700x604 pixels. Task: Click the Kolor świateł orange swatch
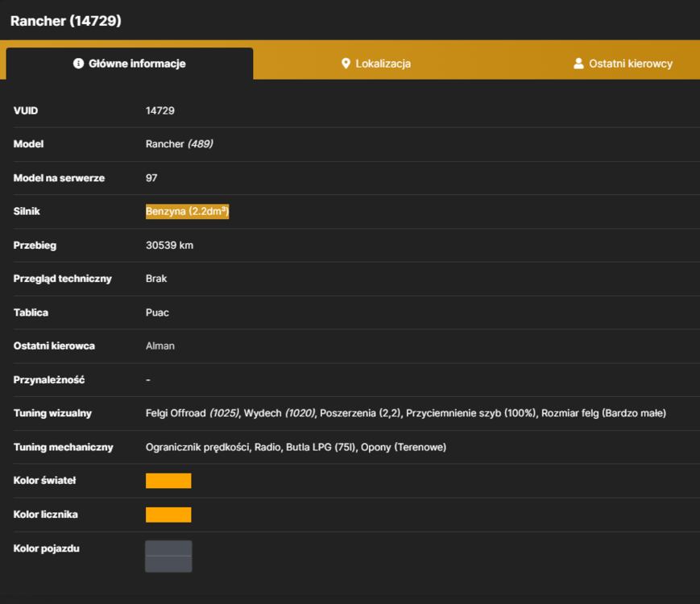click(168, 481)
